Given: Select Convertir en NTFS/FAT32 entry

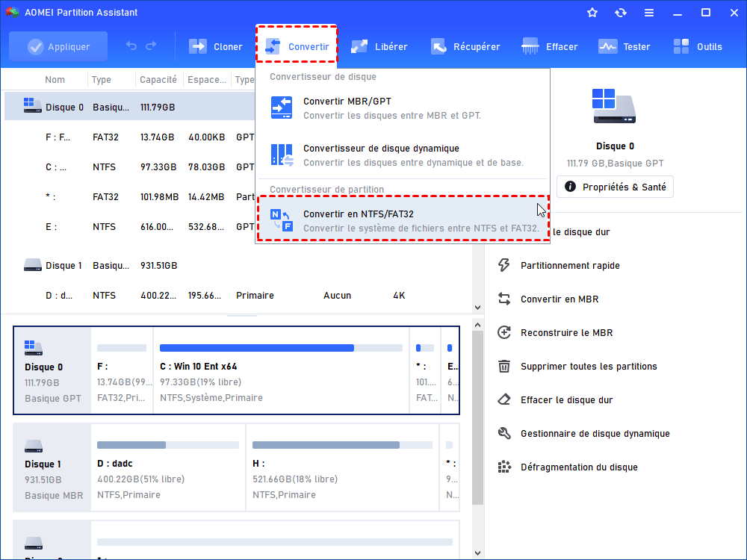Looking at the screenshot, I should pyautogui.click(x=403, y=218).
